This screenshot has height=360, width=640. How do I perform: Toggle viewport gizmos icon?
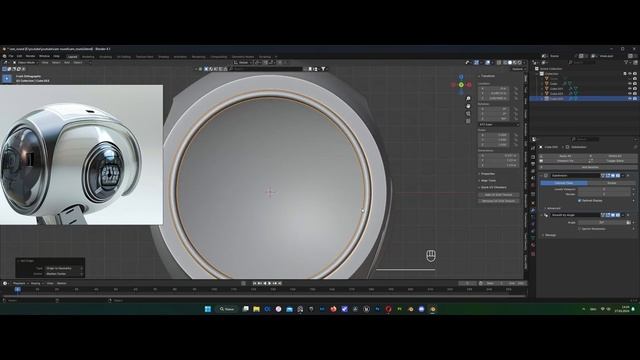click(476, 62)
